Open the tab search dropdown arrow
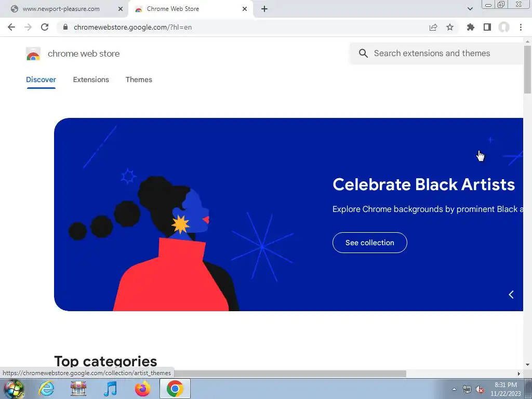 coord(470,9)
